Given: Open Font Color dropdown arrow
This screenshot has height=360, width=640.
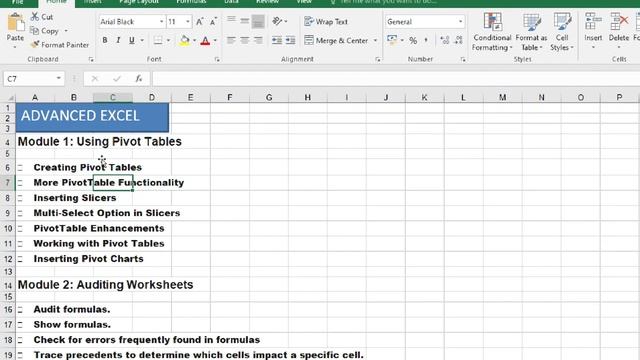Looking at the screenshot, I should point(215,40).
